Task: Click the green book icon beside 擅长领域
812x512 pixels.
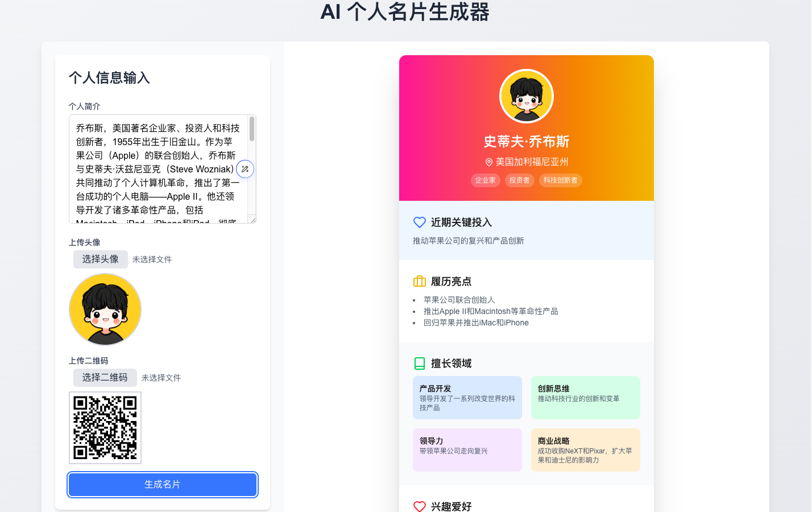Action: click(x=420, y=364)
